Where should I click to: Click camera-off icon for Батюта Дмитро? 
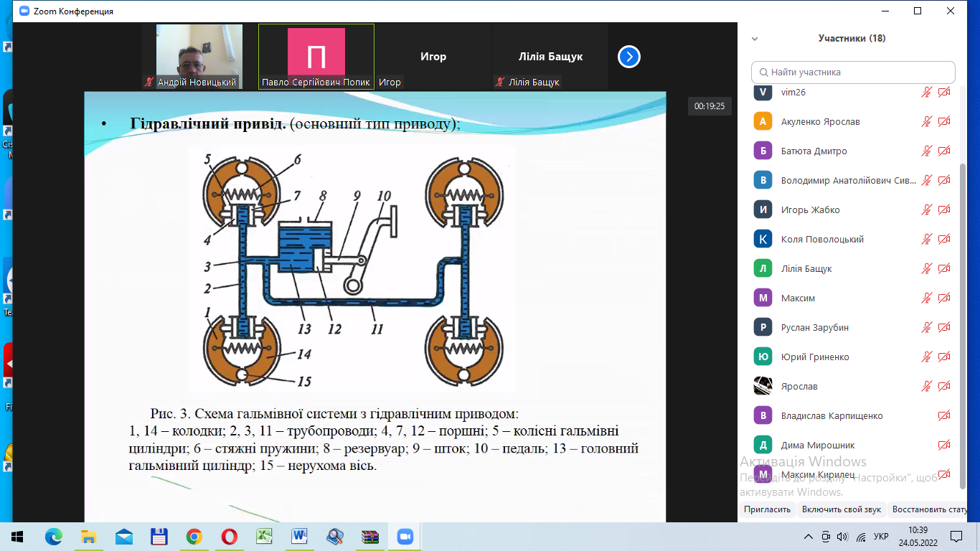(944, 151)
